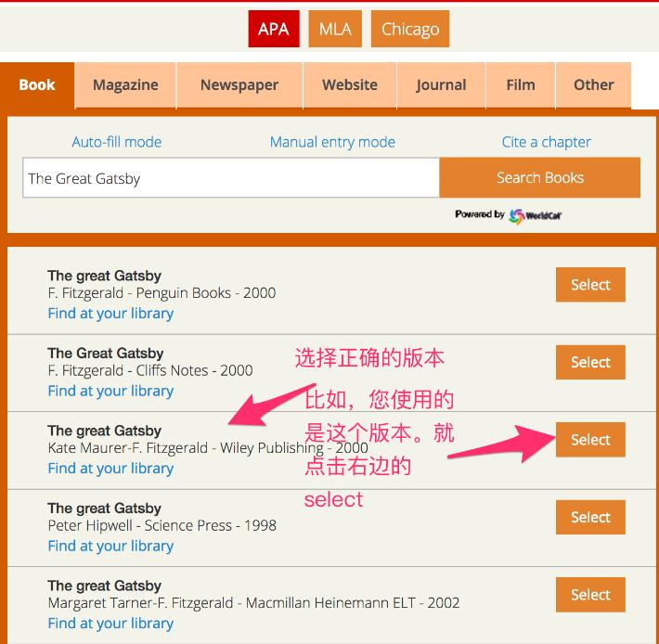Switch to Manual entry mode
The height and width of the screenshot is (644, 659).
pyautogui.click(x=332, y=142)
